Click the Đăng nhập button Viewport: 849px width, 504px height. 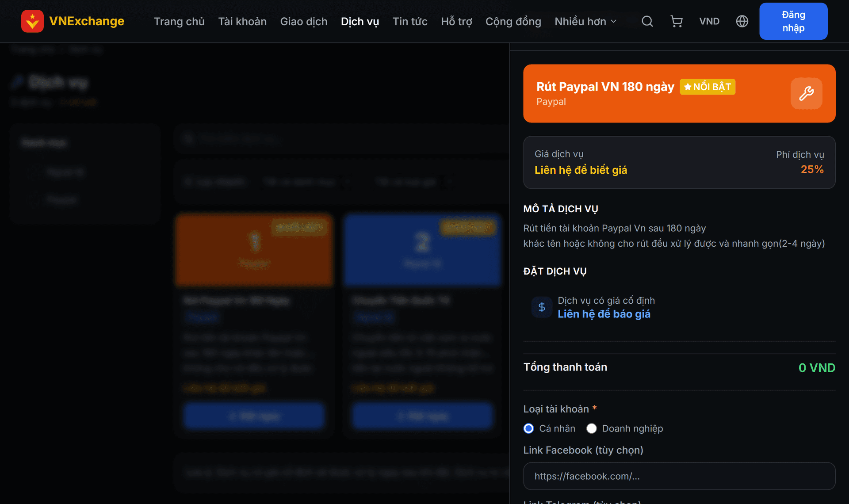[x=793, y=21]
